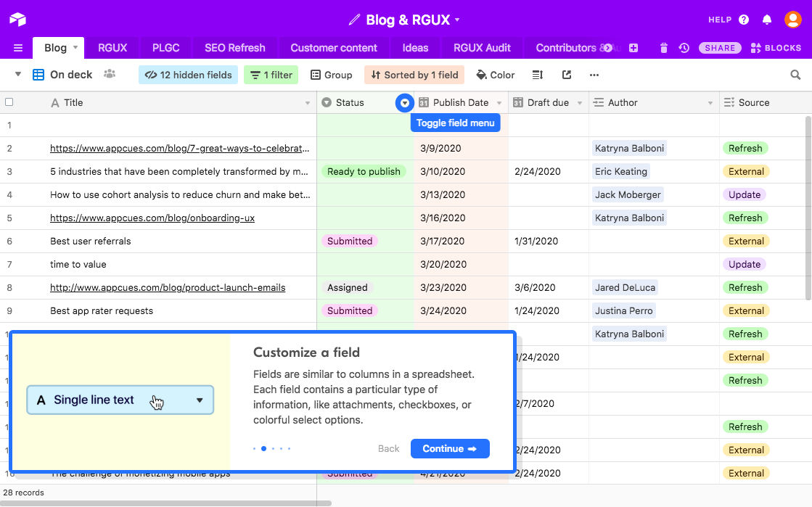Add a new table with plus icon
812x507 pixels.
pos(633,48)
